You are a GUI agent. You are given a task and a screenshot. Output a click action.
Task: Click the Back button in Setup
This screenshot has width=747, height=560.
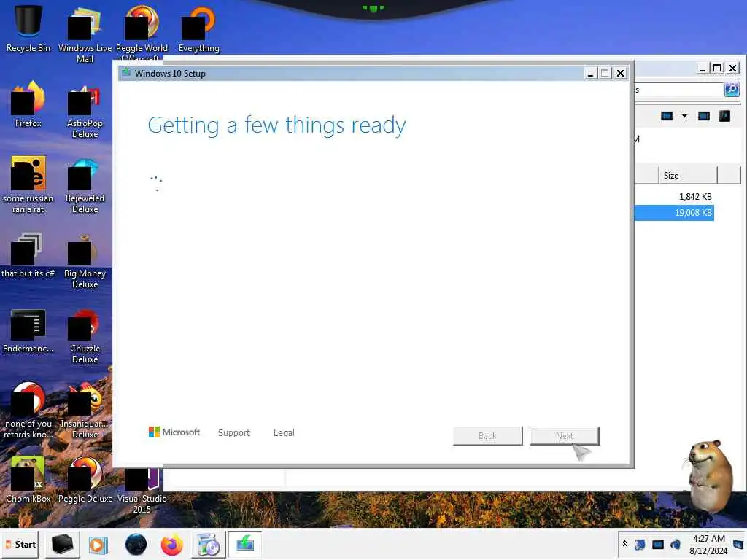tap(487, 436)
